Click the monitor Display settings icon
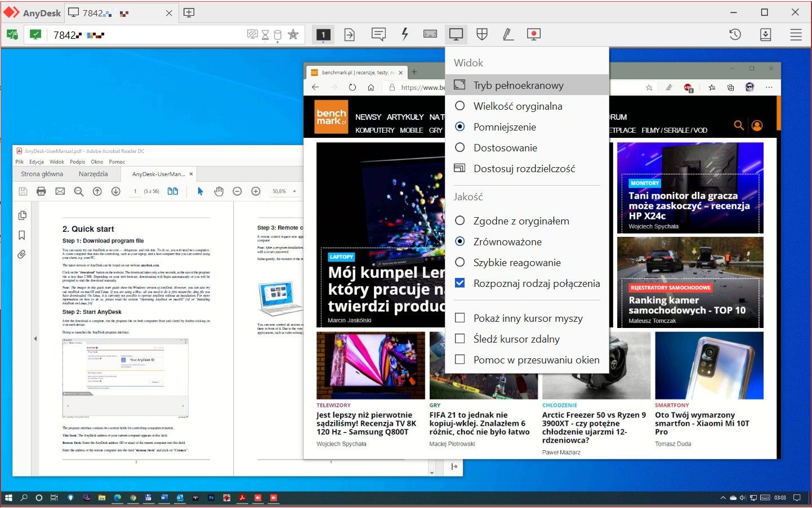Viewport: 812px width, 508px height. [x=456, y=34]
